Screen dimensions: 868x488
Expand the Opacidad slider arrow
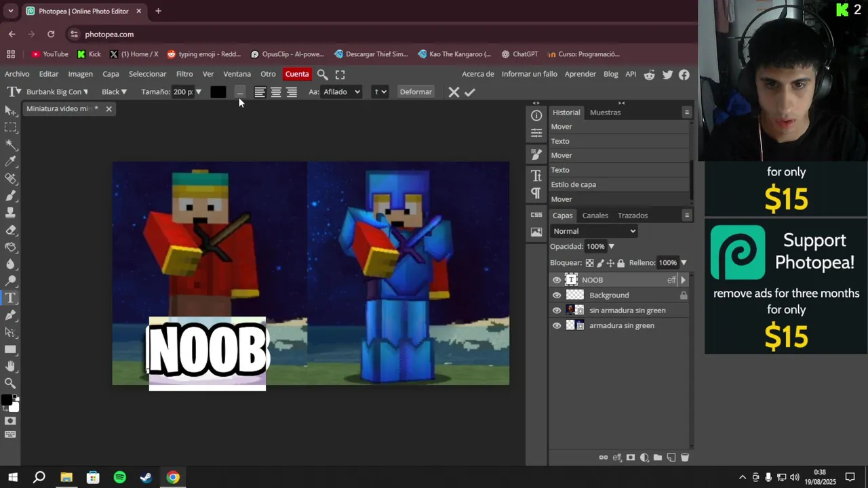[x=611, y=247]
